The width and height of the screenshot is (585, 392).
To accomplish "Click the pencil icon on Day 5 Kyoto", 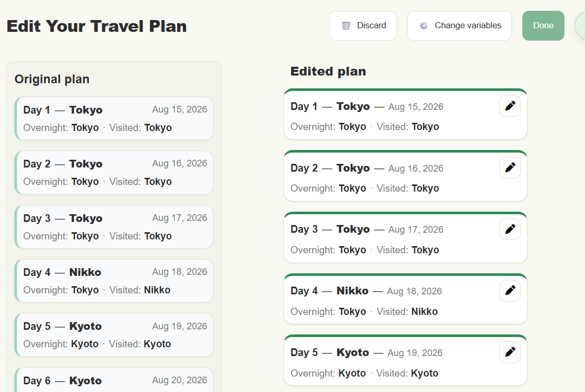I will pos(510,352).
